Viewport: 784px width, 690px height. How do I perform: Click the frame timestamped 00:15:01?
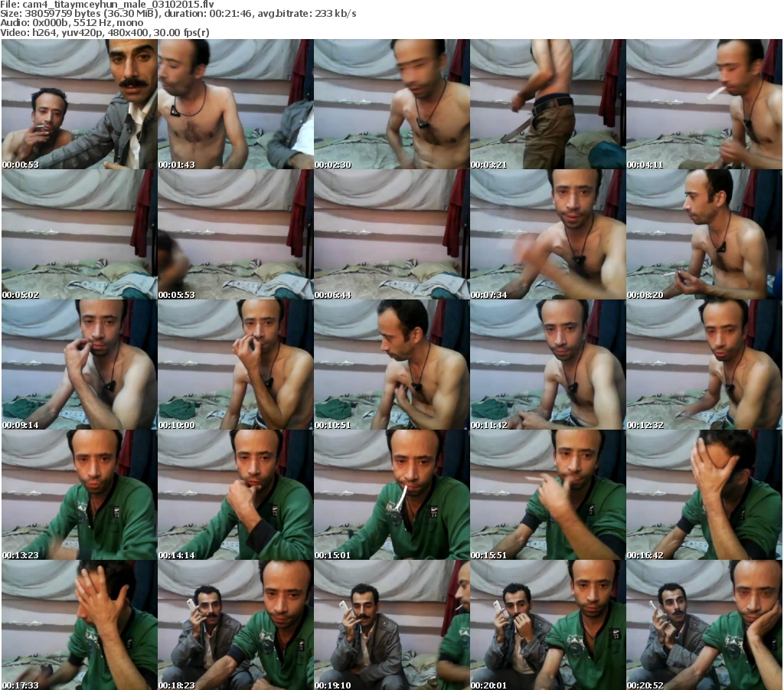click(x=391, y=495)
